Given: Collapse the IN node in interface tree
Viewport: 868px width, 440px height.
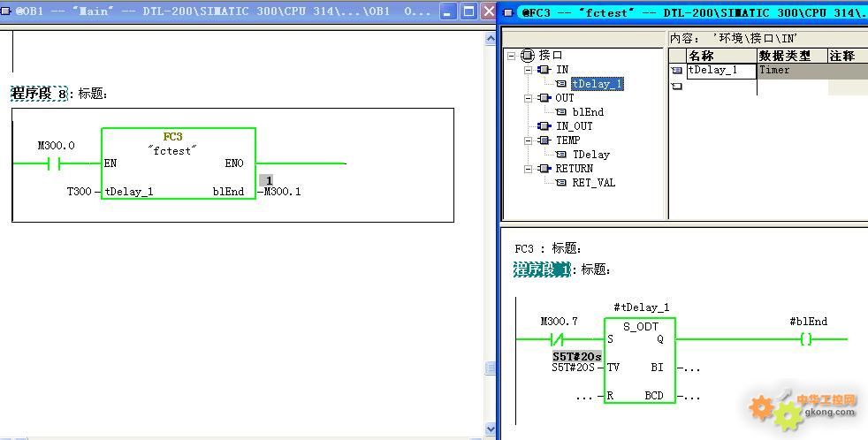Looking at the screenshot, I should (x=528, y=69).
